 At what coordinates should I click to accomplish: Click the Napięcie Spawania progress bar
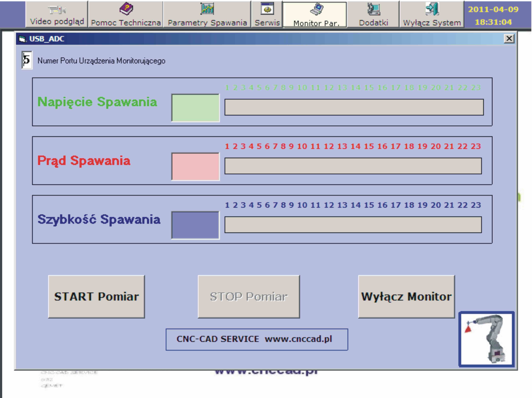coord(354,107)
